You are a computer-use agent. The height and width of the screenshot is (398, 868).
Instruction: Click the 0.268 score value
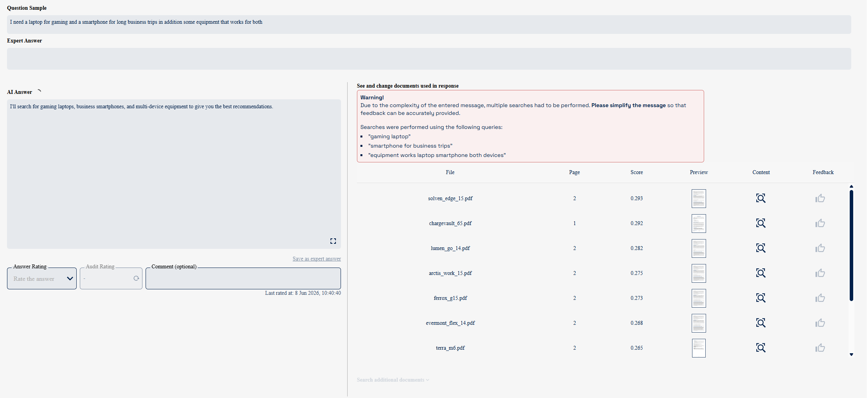637,323
